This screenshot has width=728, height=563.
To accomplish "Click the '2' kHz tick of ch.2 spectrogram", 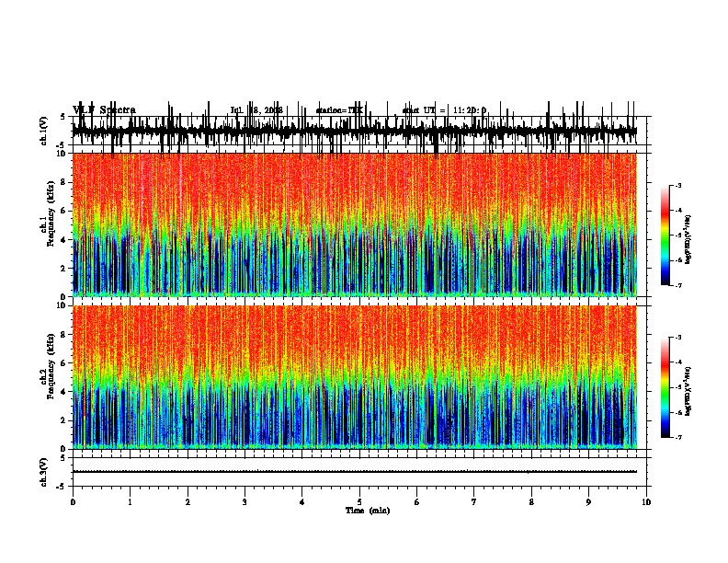I will [63, 420].
